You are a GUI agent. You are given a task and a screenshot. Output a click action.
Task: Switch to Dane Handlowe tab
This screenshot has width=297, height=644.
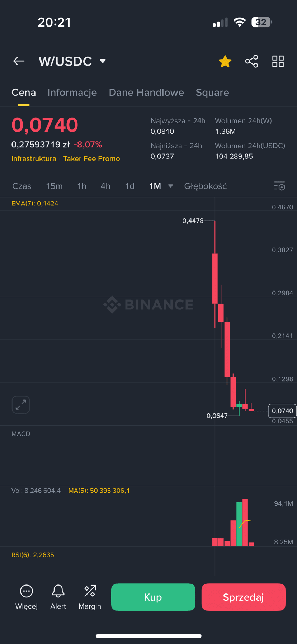[146, 93]
